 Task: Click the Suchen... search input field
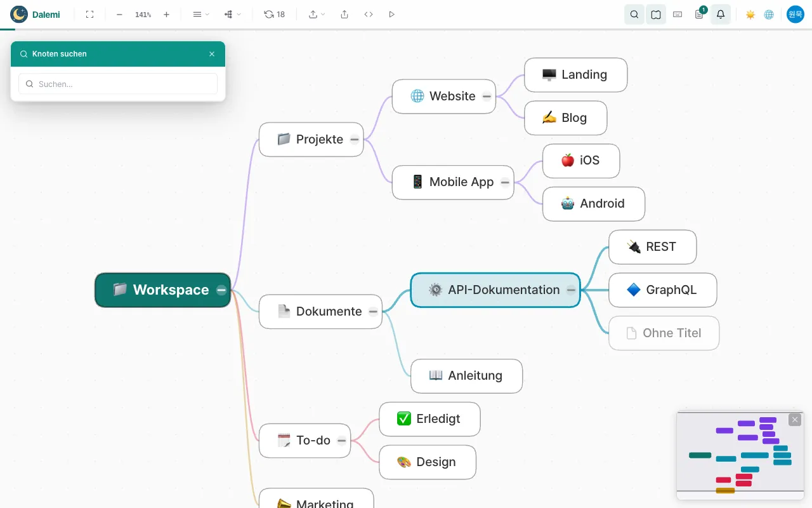coord(118,84)
